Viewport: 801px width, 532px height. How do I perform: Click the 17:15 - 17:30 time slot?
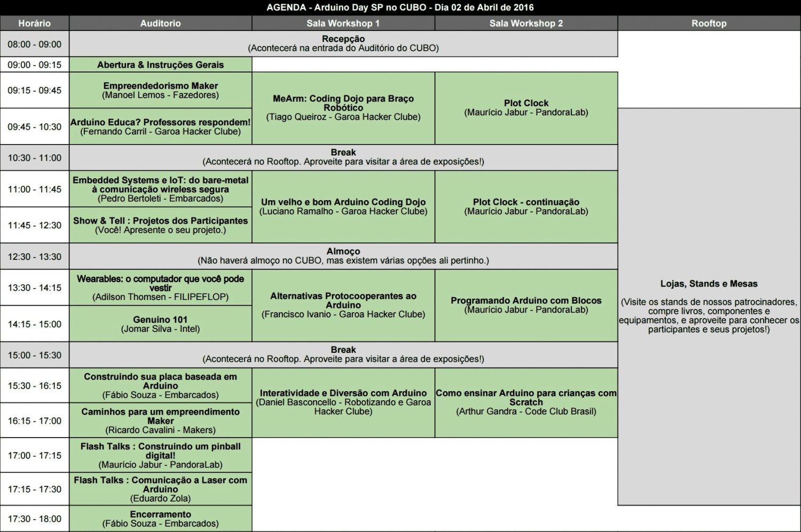[x=34, y=489]
